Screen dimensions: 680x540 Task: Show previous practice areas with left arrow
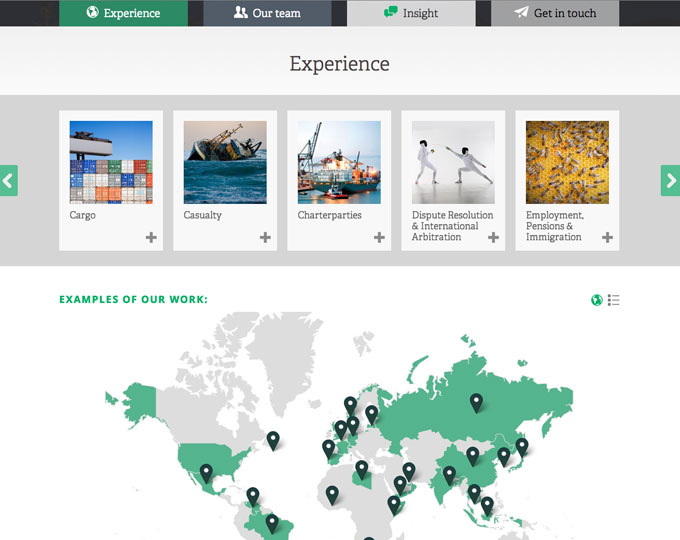point(9,180)
